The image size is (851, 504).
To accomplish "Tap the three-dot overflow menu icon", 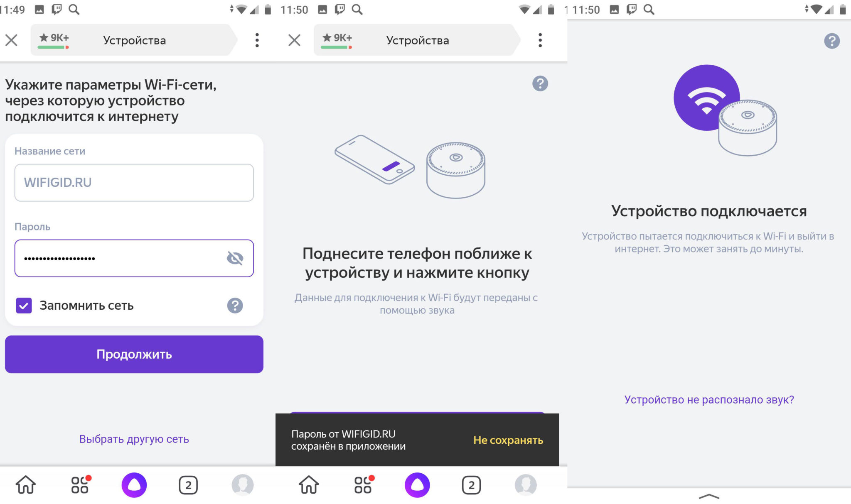I will (257, 41).
